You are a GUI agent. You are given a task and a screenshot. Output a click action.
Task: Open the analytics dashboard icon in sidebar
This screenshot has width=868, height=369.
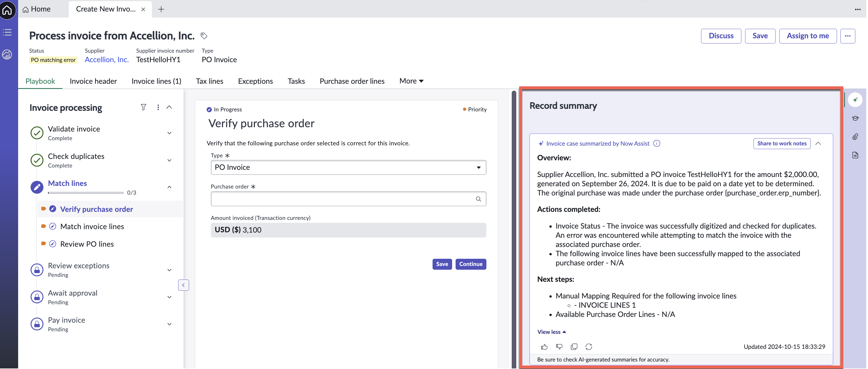click(7, 54)
